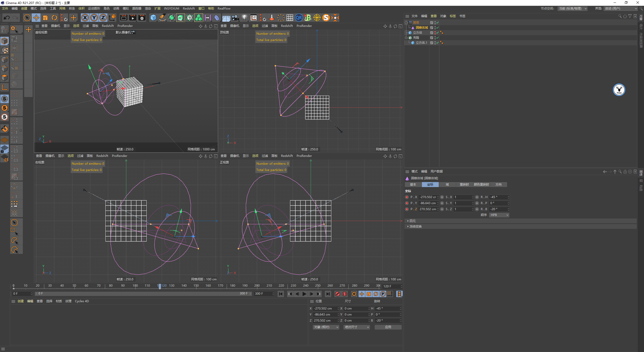This screenshot has height=352, width=644.
Task: Select 立方体.1 in the object tree
Action: 421,43
